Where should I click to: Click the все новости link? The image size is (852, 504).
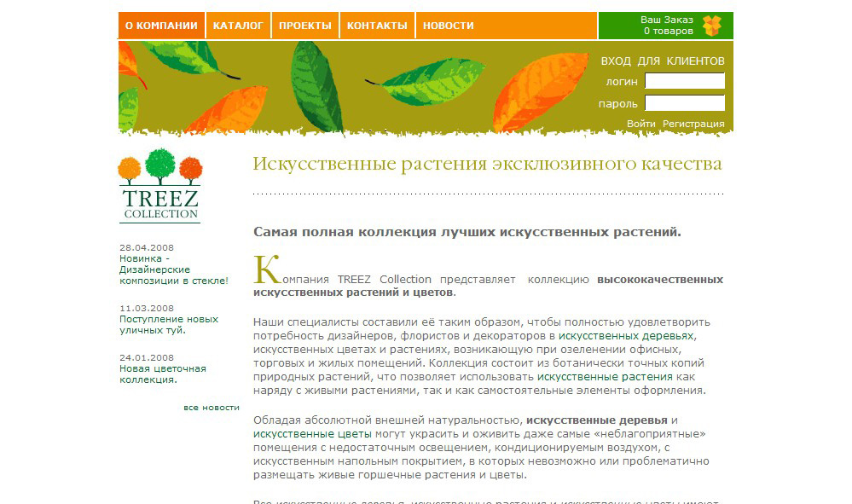click(212, 408)
